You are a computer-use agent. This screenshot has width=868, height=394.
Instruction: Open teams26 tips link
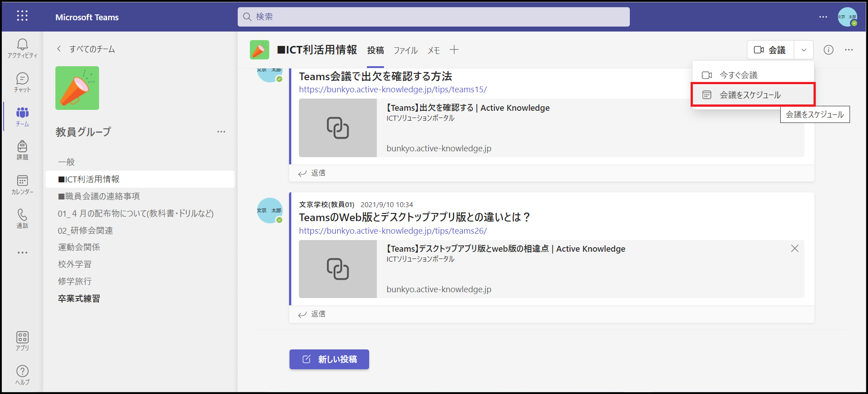(393, 231)
